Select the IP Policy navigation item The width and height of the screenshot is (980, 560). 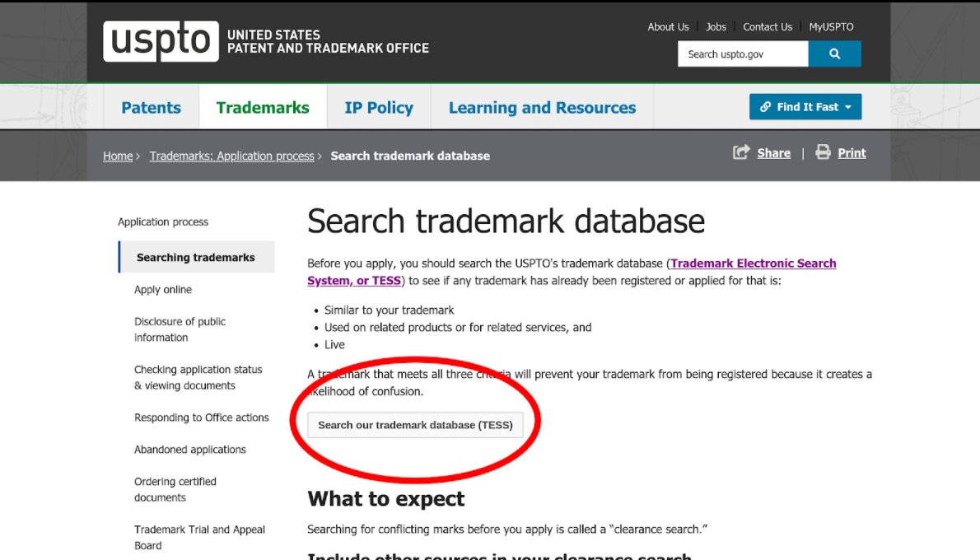pos(378,106)
